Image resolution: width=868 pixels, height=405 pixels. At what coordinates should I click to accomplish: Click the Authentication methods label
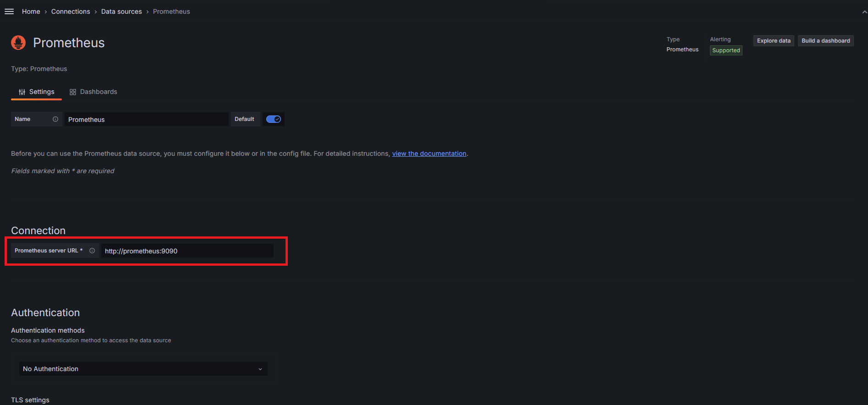coord(48,330)
